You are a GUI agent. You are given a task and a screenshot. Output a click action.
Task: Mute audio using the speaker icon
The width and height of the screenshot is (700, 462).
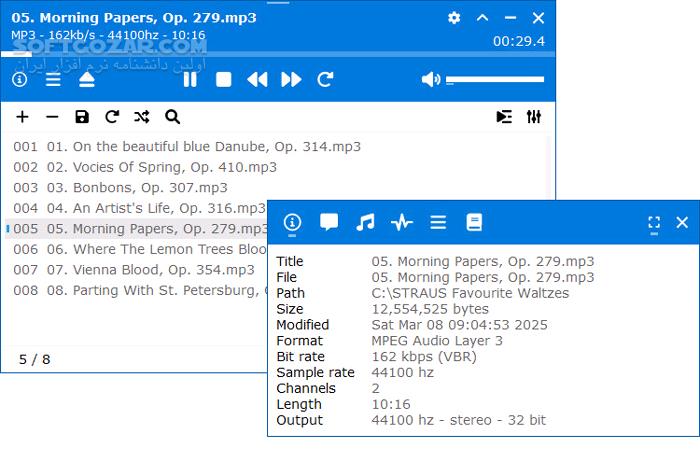click(x=430, y=79)
